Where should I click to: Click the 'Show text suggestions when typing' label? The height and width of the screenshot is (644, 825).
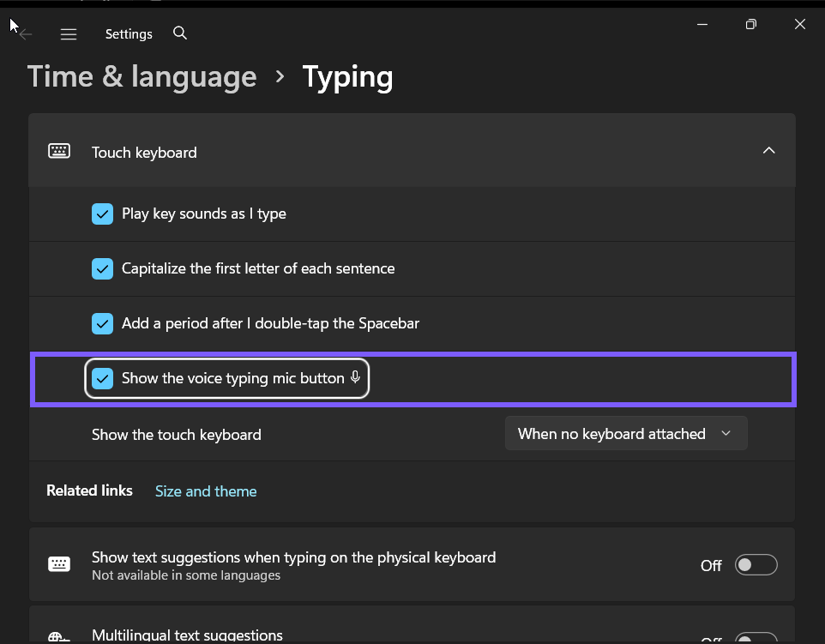pyautogui.click(x=293, y=557)
